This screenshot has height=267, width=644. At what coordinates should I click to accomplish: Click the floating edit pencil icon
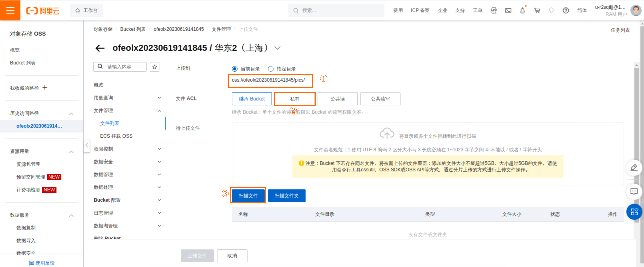(x=634, y=168)
